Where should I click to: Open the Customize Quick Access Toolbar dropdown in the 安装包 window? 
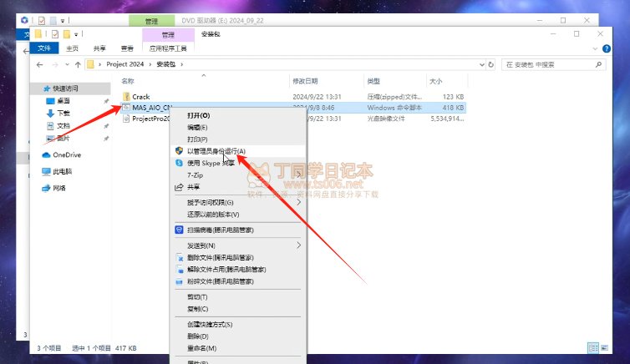76,34
